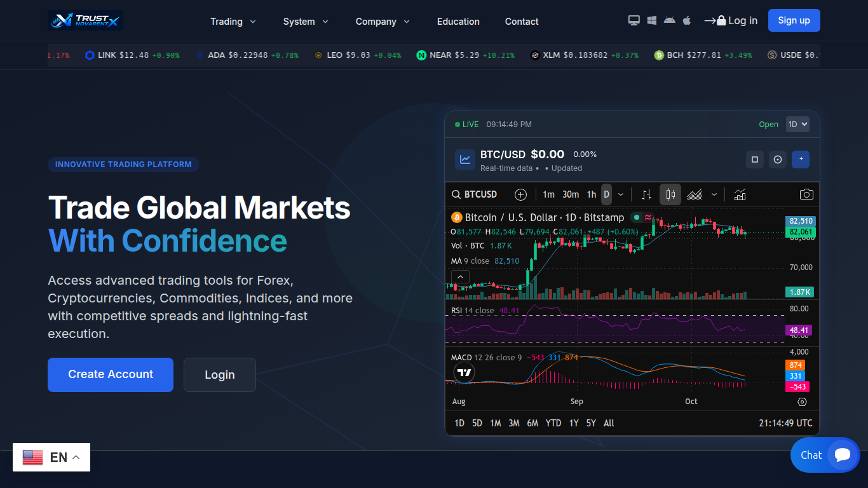
Task: Select the bars chart style icon
Action: point(646,194)
